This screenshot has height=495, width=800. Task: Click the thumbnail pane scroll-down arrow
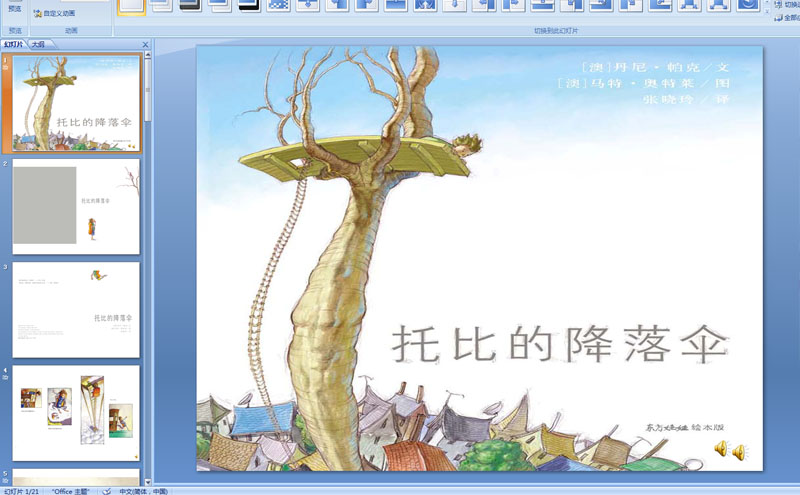point(148,482)
